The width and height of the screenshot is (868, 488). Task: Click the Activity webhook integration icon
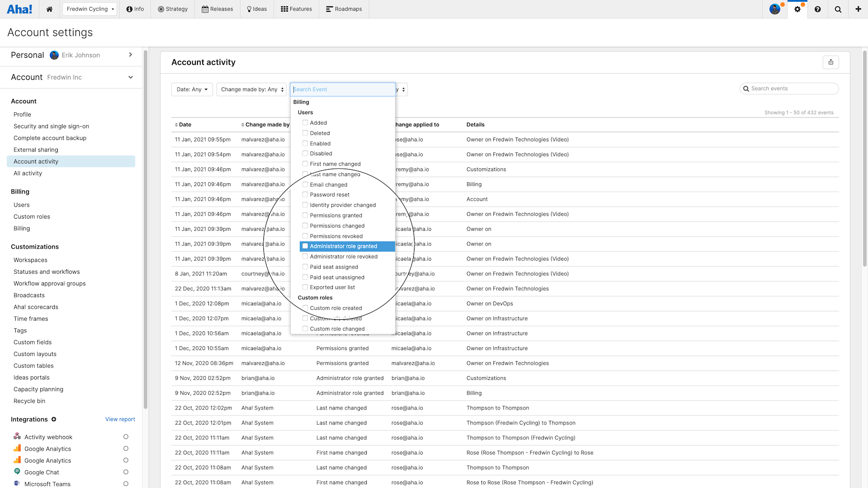point(17,436)
